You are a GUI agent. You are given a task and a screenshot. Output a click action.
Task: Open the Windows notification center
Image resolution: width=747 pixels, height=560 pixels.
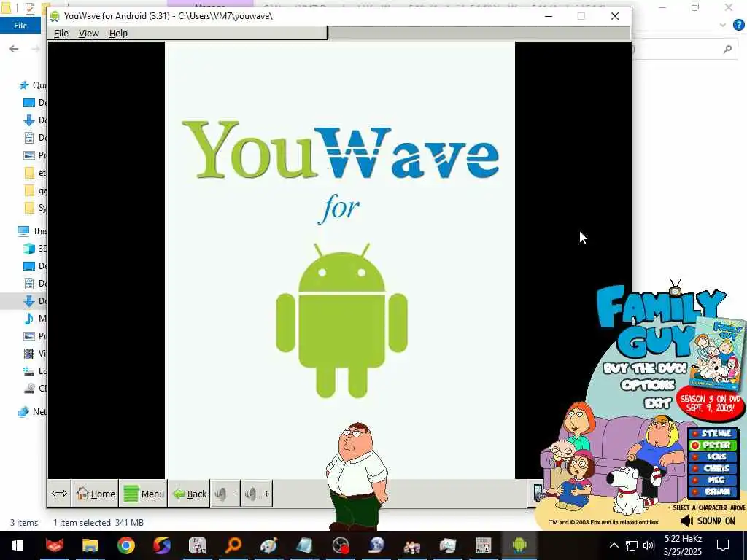click(x=723, y=545)
